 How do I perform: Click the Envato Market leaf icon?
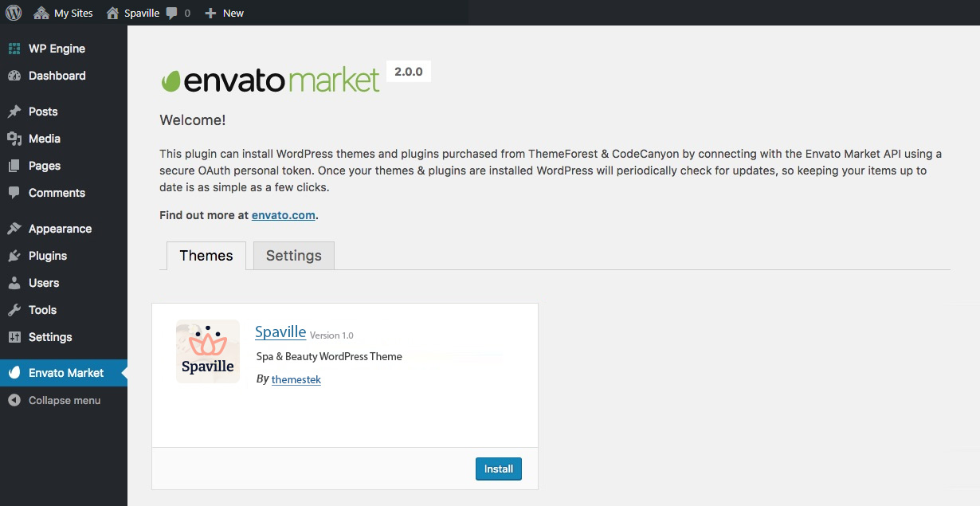point(14,373)
